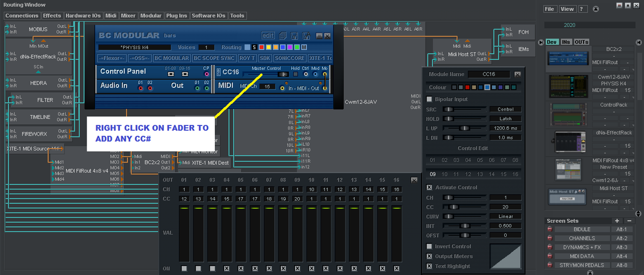Screen dimensions: 644x275
Task: Select control 12 in Control Edit grid
Action: coord(468,174)
